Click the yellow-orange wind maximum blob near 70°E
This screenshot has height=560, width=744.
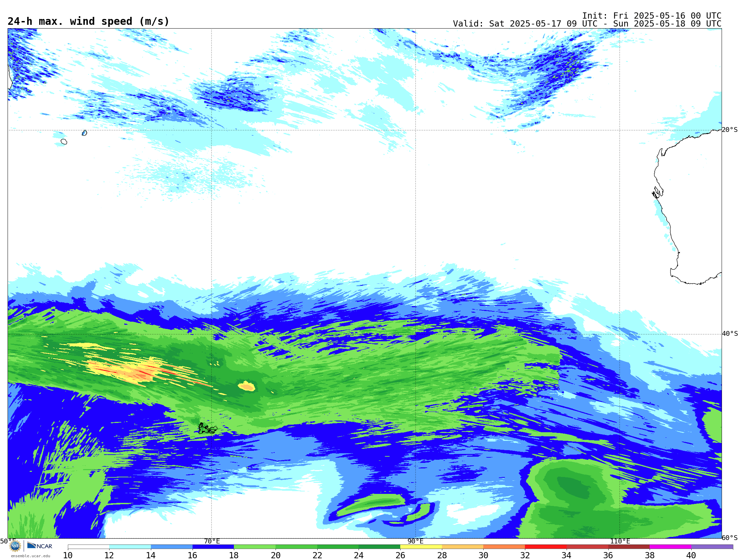pyautogui.click(x=247, y=386)
